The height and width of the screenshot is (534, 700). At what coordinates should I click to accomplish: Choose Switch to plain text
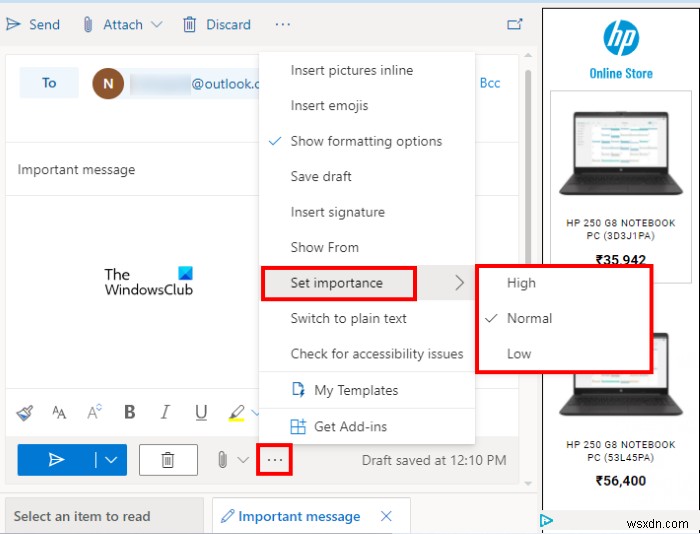click(x=367, y=318)
